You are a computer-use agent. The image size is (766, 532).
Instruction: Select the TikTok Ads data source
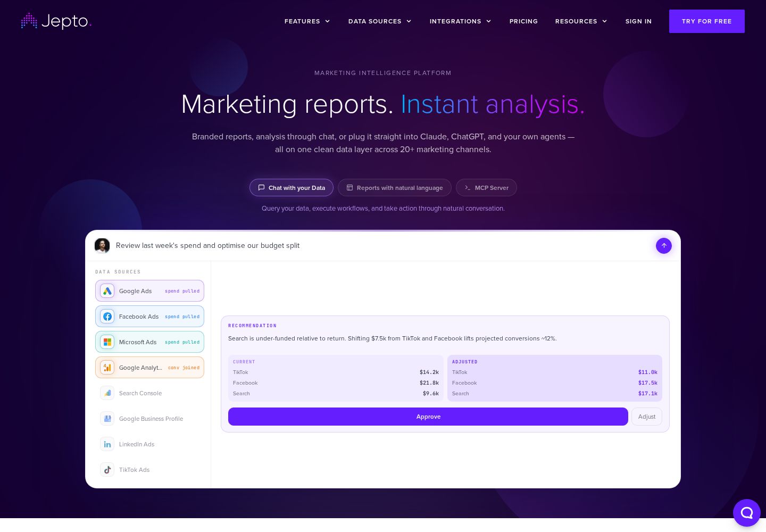click(149, 470)
